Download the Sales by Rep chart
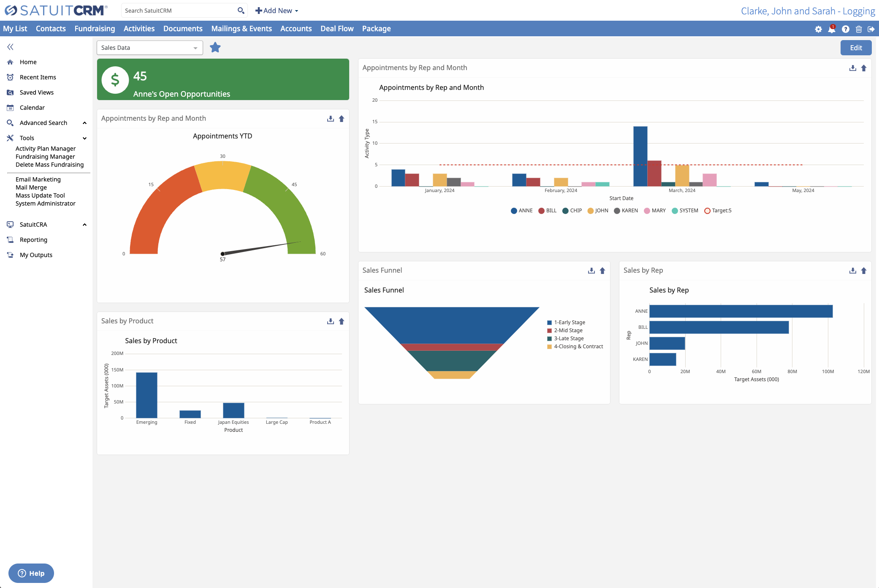 click(x=852, y=271)
